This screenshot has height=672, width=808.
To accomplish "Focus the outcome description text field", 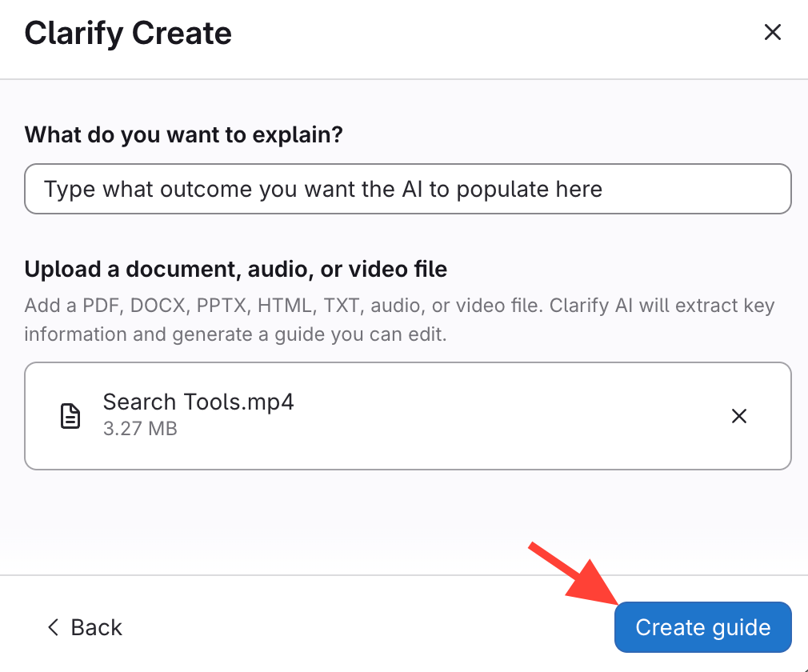I will [x=408, y=190].
